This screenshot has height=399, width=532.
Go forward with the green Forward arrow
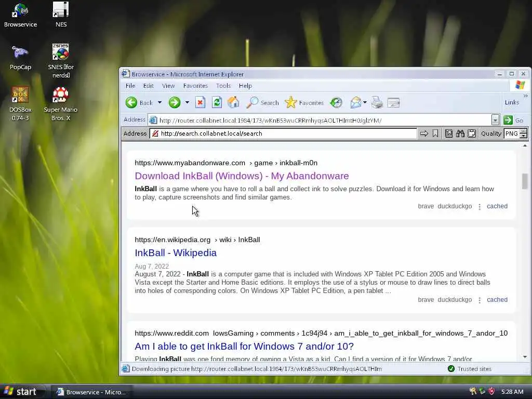click(175, 102)
